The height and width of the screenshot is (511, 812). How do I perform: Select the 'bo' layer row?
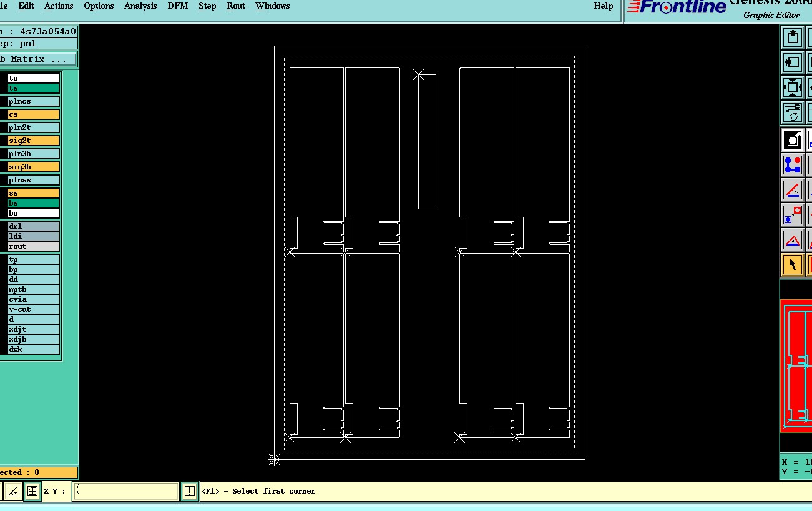(x=34, y=213)
